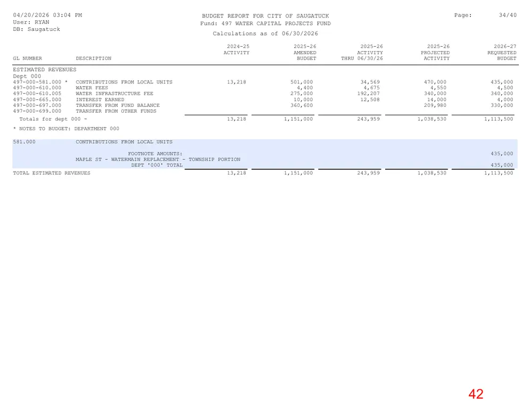This screenshot has height=411, width=532.
Task: Click the amended budget value "275,000"
Action: point(302,94)
